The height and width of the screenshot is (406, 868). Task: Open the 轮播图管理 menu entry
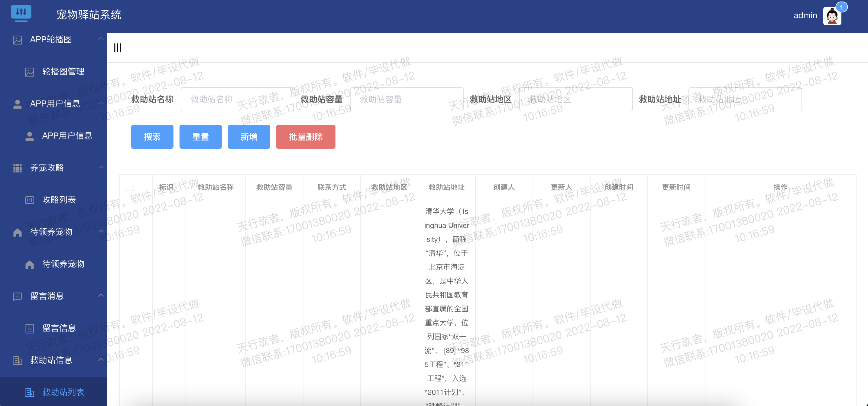(x=63, y=71)
